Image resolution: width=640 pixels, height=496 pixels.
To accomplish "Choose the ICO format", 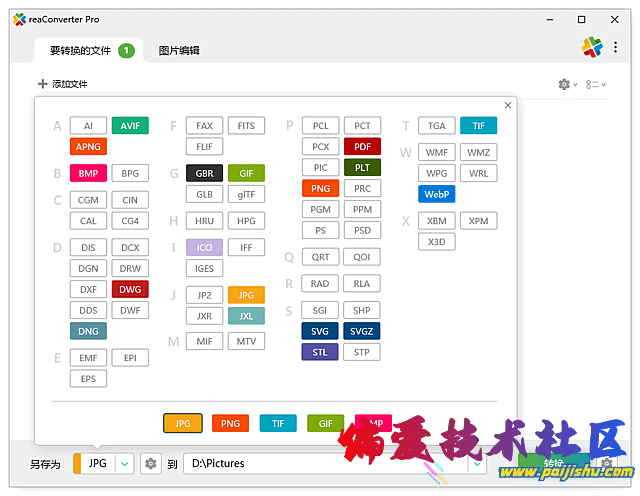I will pos(204,248).
